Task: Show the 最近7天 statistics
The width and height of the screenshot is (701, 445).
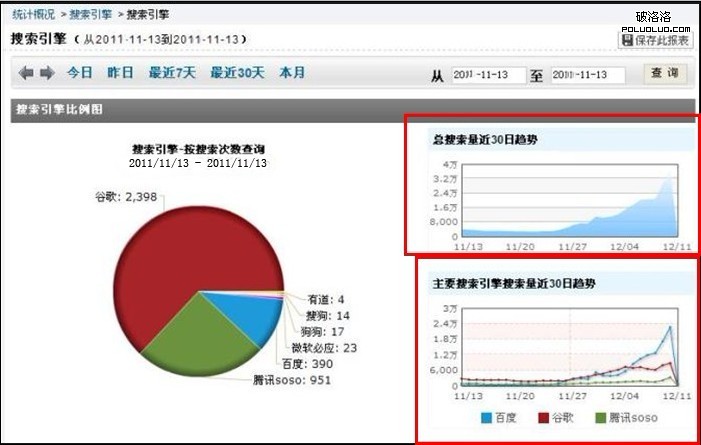Action: (x=173, y=73)
